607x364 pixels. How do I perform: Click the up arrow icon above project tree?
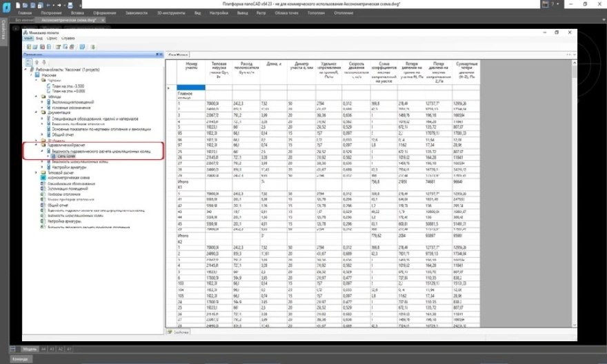pyautogui.click(x=36, y=63)
